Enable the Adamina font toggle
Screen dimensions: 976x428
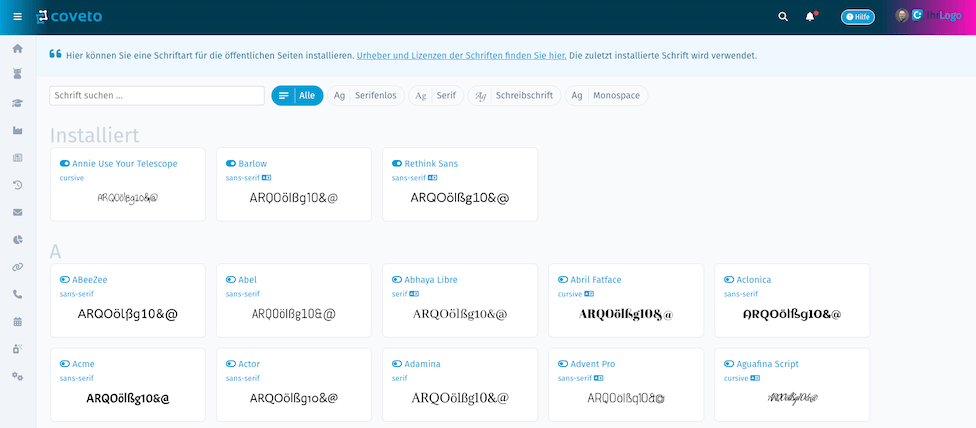point(397,364)
